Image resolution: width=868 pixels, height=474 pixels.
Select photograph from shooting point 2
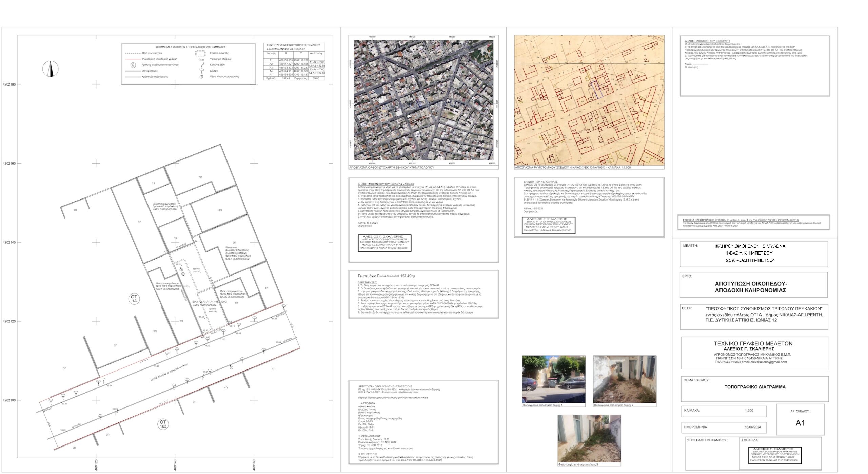[625, 379]
